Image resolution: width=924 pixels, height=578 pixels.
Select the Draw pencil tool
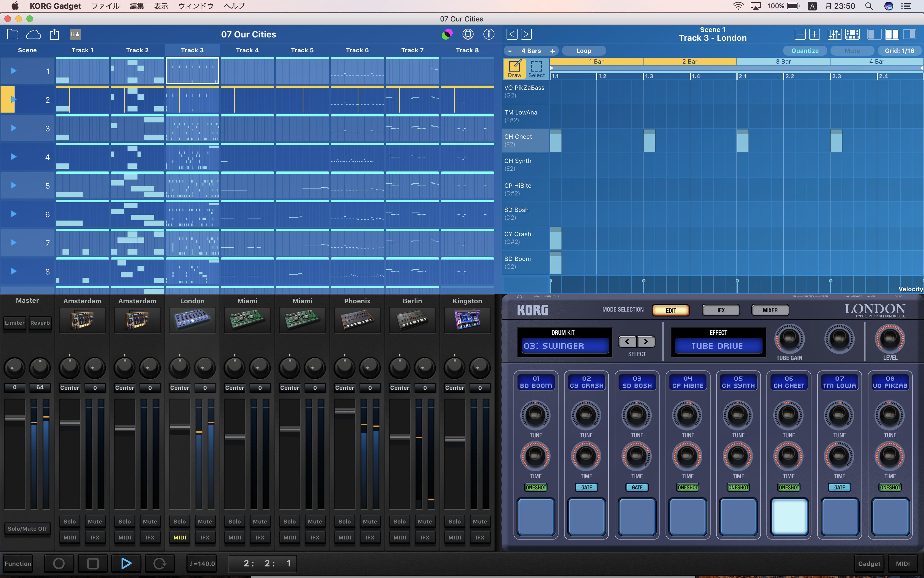pos(514,69)
